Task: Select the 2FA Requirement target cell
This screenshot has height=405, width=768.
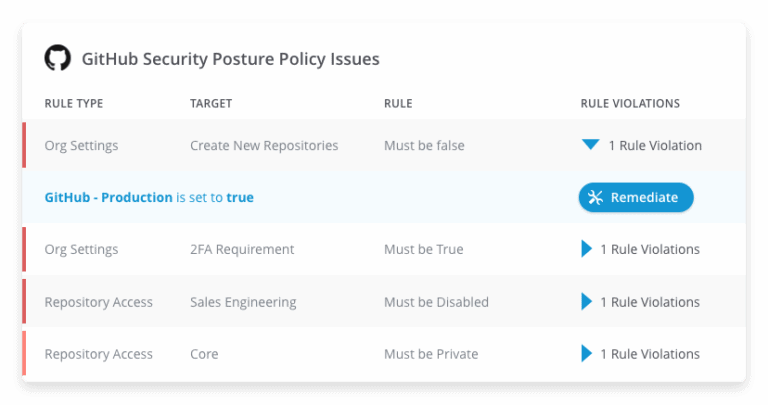Action: coord(242,249)
